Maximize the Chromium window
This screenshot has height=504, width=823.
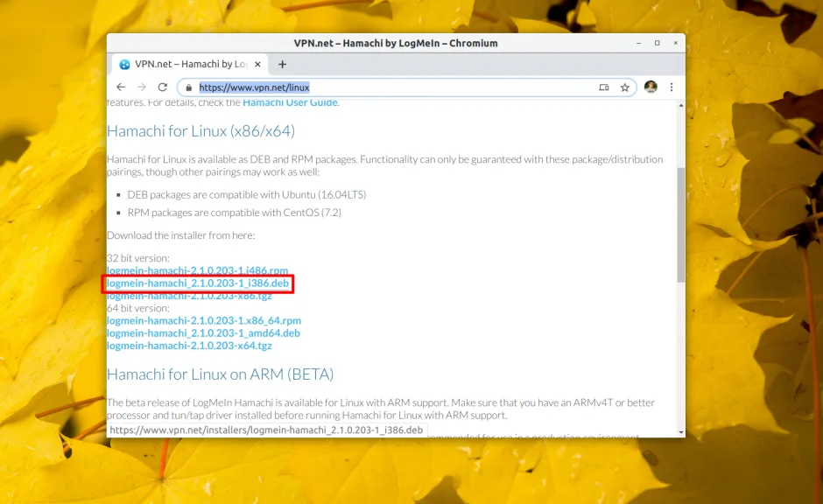(658, 43)
